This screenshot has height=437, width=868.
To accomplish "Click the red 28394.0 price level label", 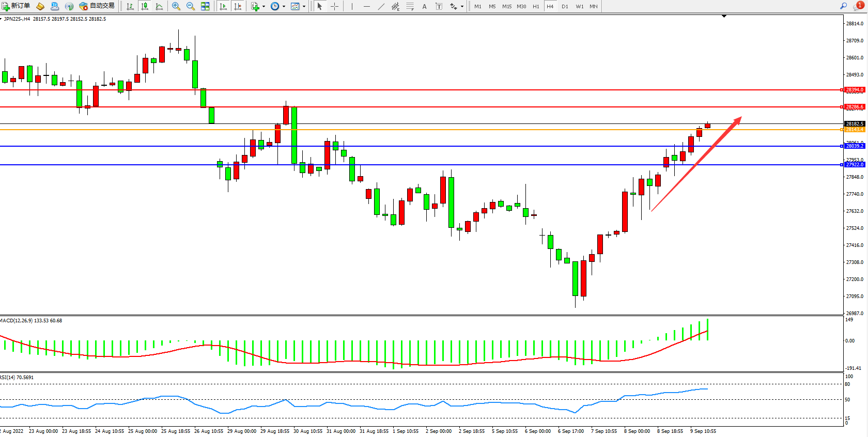I will click(x=854, y=90).
